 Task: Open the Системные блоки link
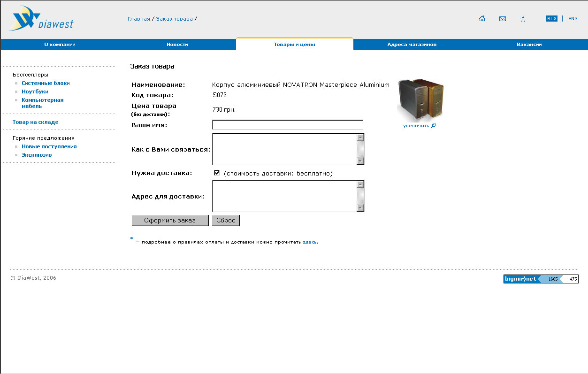point(46,83)
